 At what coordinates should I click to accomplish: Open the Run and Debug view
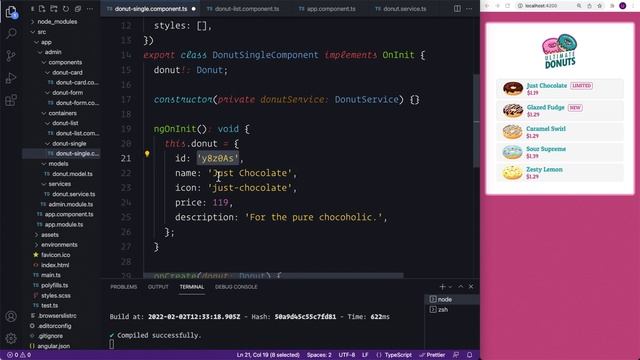tap(11, 78)
